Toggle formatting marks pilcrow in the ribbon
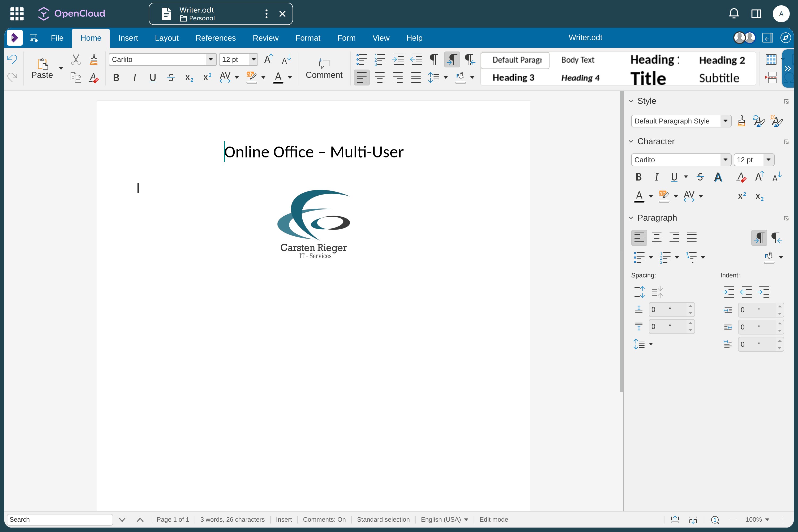798x532 pixels. pyautogui.click(x=434, y=59)
